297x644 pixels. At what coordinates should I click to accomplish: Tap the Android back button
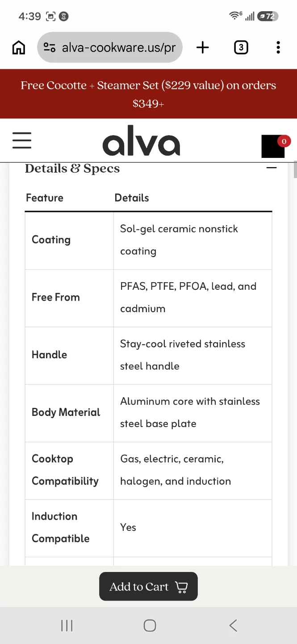coord(233,626)
